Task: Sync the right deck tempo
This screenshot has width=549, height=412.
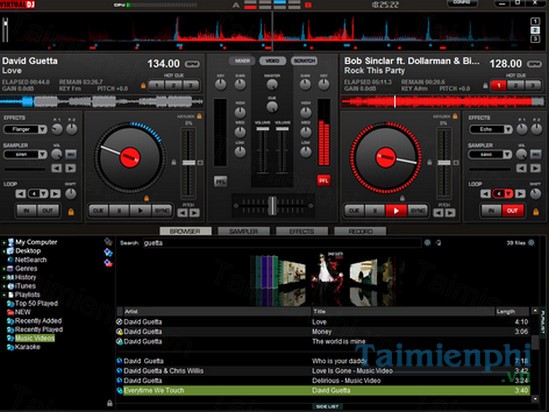Action: [x=417, y=211]
